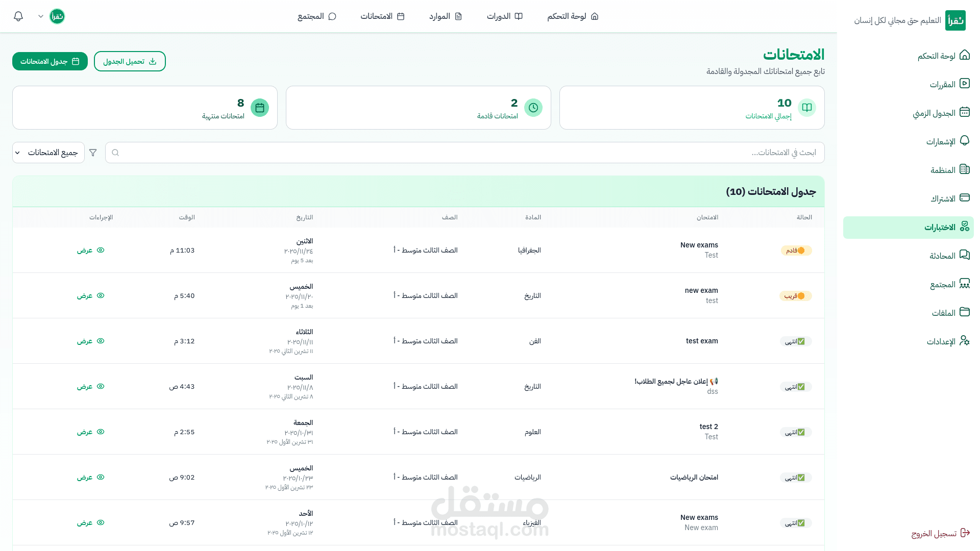Click the notification bell icon
The image size is (980, 551).
(18, 16)
